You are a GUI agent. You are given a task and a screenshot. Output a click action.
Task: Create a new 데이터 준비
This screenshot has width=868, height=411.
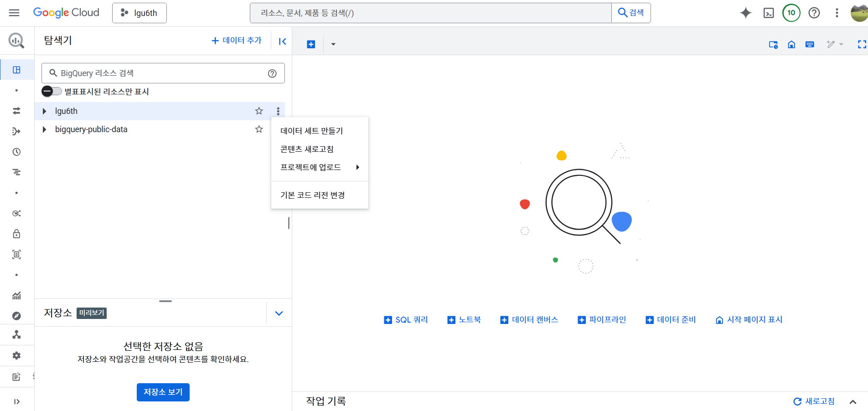671,320
